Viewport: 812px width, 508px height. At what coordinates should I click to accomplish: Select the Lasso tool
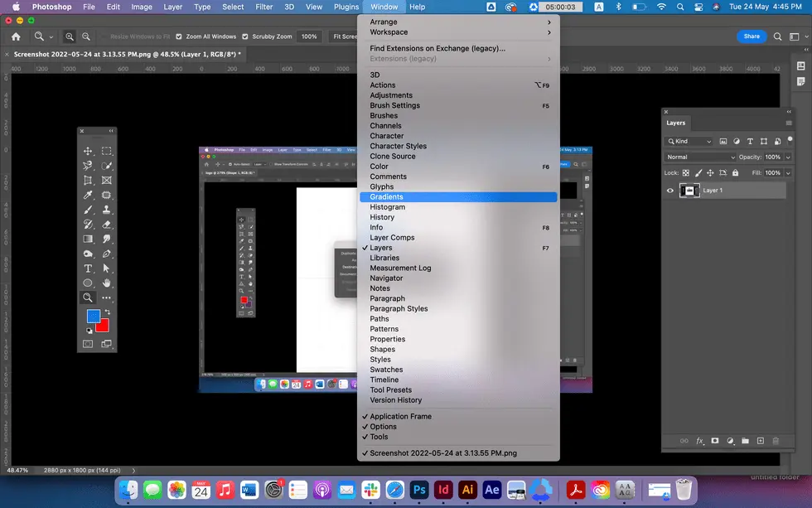pos(88,163)
